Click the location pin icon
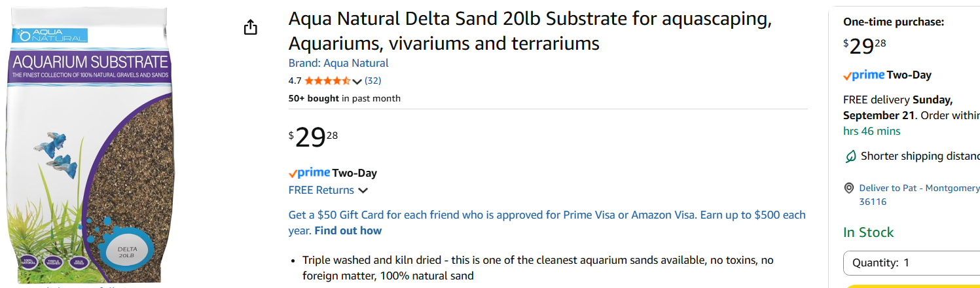The image size is (980, 288). (849, 189)
